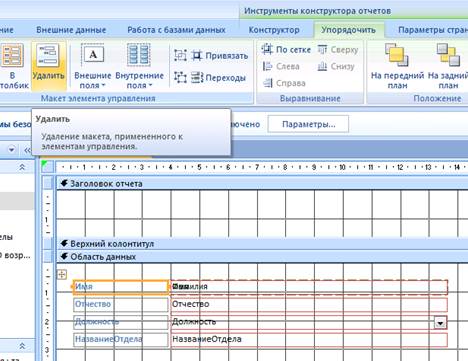Image resolution: width=468 pixels, height=361 pixels.
Task: Click the Привязать anchoring button
Action: (220, 56)
